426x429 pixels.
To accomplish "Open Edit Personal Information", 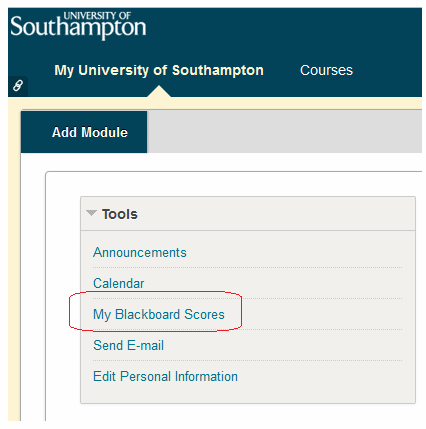I will (x=165, y=376).
